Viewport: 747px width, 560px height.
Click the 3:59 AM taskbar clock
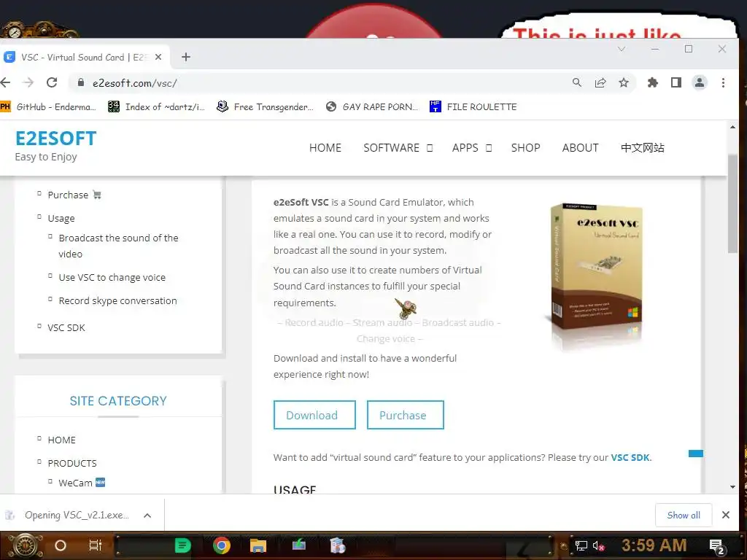point(654,545)
